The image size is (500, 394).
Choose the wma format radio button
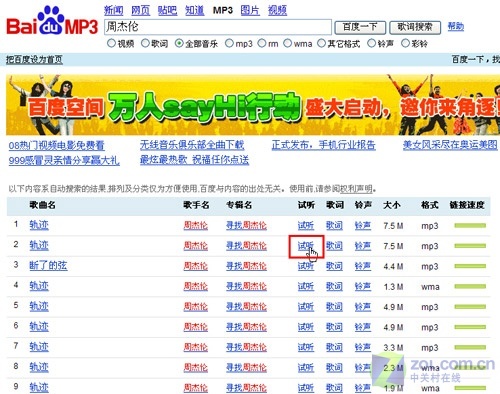(x=287, y=43)
